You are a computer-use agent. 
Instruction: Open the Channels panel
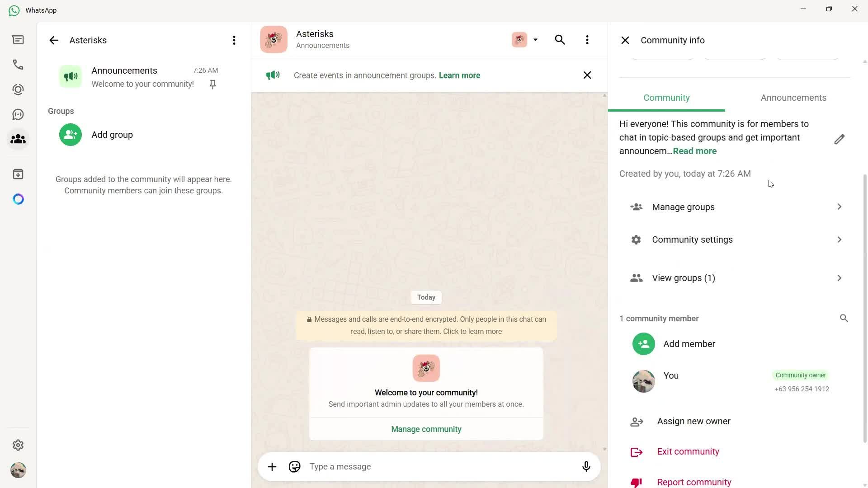pos(18,114)
